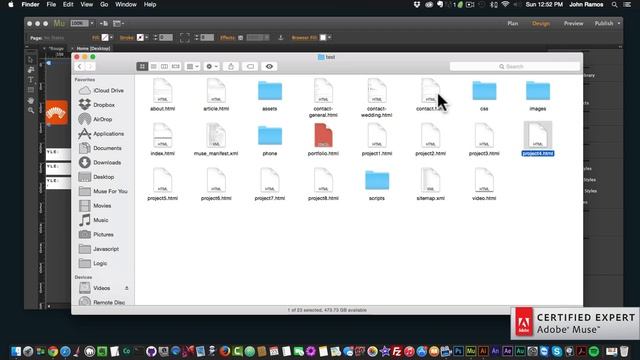This screenshot has height=360, width=640.
Task: Click the Share button in Finder toolbar
Action: [x=231, y=67]
